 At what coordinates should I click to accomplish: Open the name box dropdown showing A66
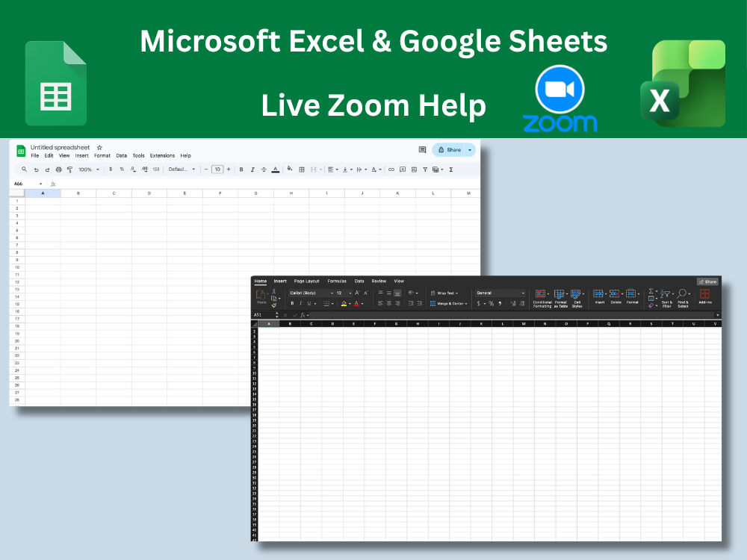40,184
